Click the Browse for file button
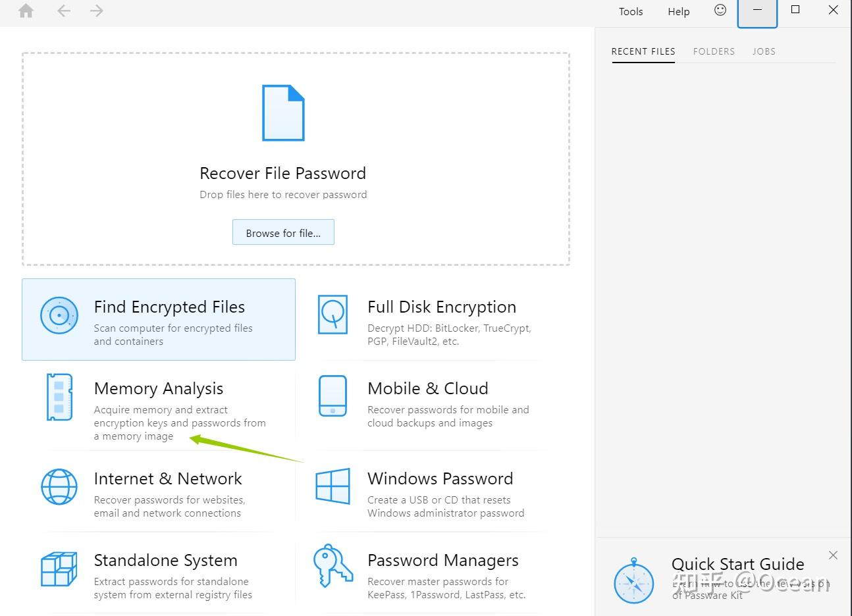The image size is (852, 616). pos(283,232)
